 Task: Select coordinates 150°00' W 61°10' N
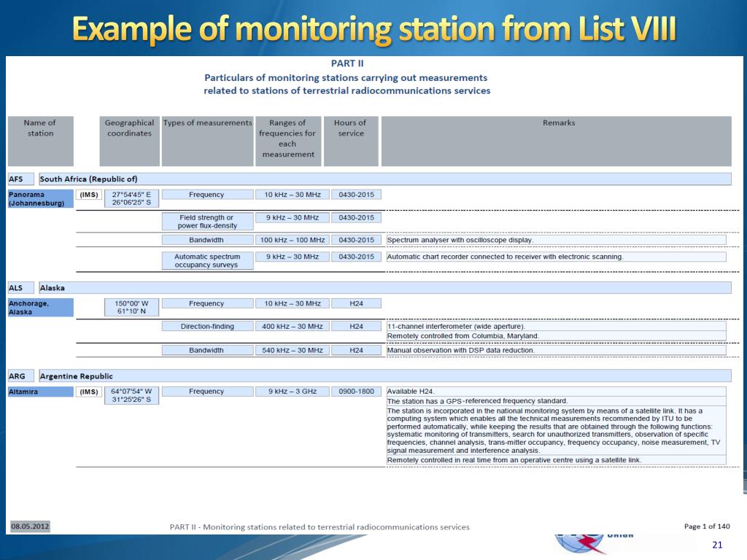(131, 308)
